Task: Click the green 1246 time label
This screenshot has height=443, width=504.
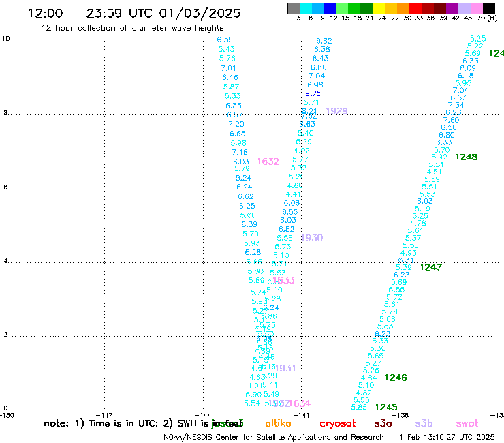Action: pos(396,378)
